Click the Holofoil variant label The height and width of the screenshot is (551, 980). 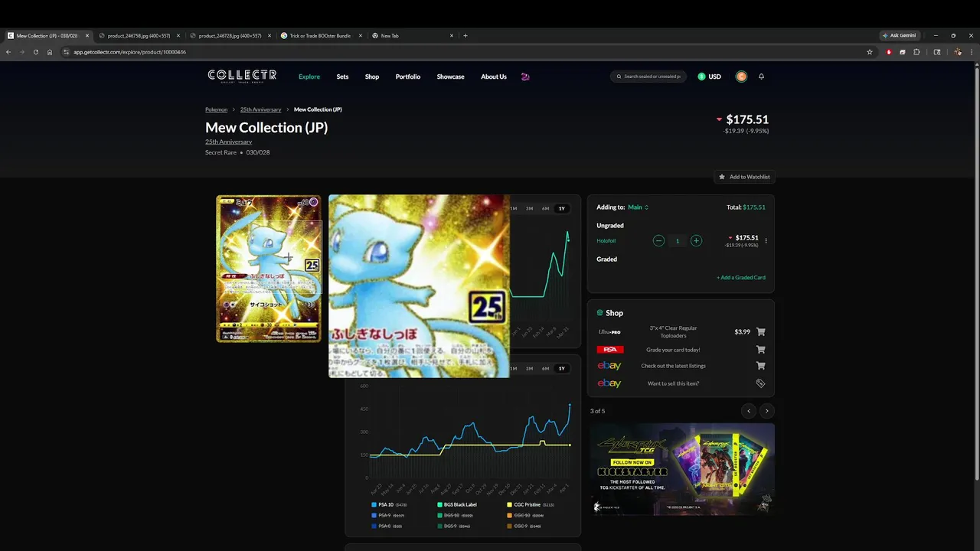pyautogui.click(x=606, y=241)
